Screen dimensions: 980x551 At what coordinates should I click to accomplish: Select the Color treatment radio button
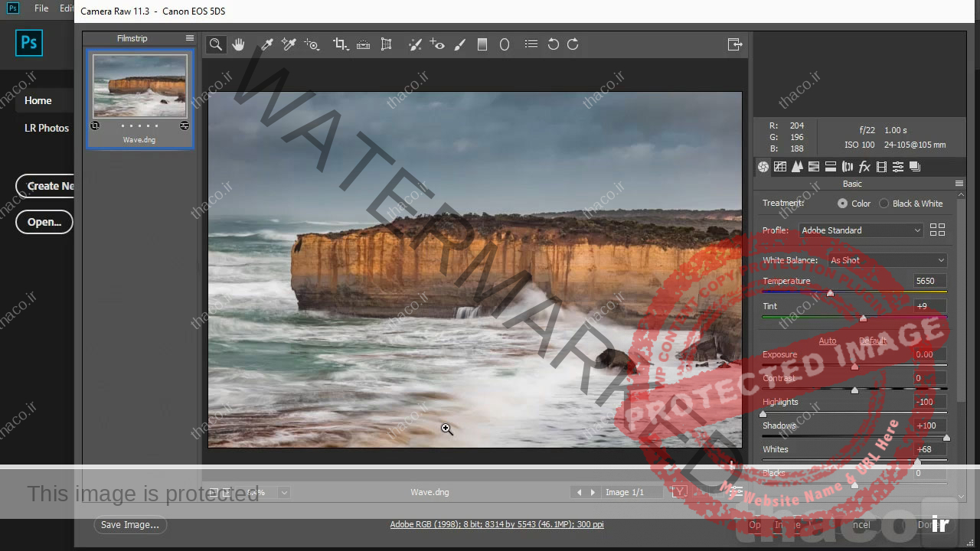pyautogui.click(x=842, y=204)
